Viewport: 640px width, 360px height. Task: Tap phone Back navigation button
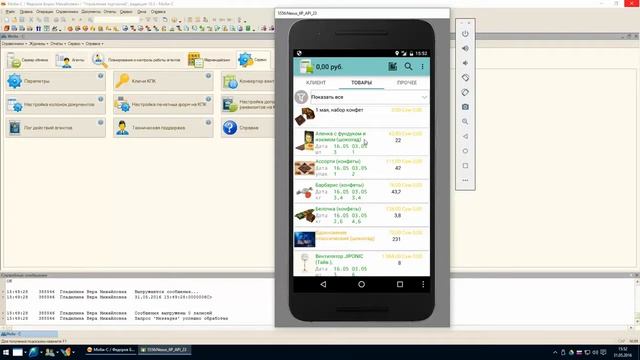click(x=323, y=284)
